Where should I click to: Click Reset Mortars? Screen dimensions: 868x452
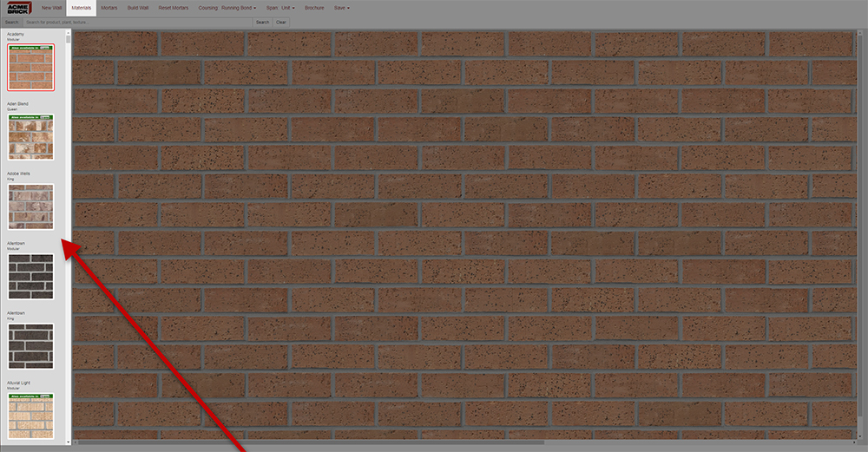click(x=174, y=7)
